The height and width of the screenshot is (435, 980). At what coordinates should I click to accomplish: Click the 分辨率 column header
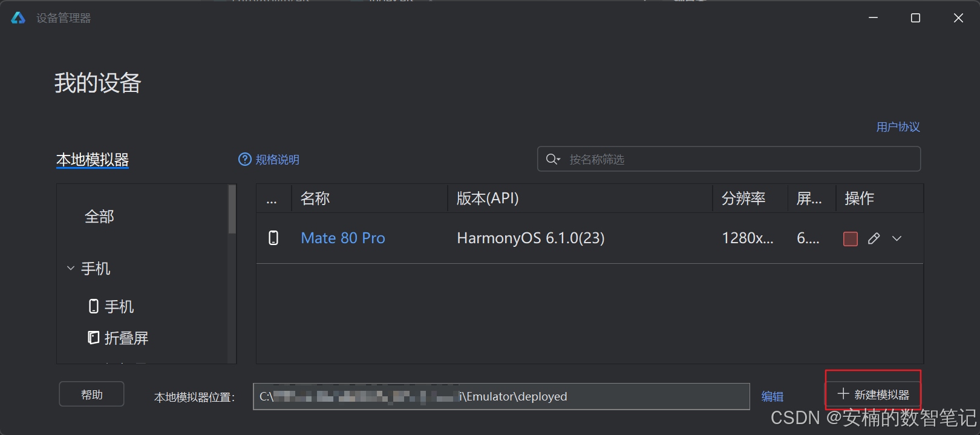pyautogui.click(x=750, y=198)
